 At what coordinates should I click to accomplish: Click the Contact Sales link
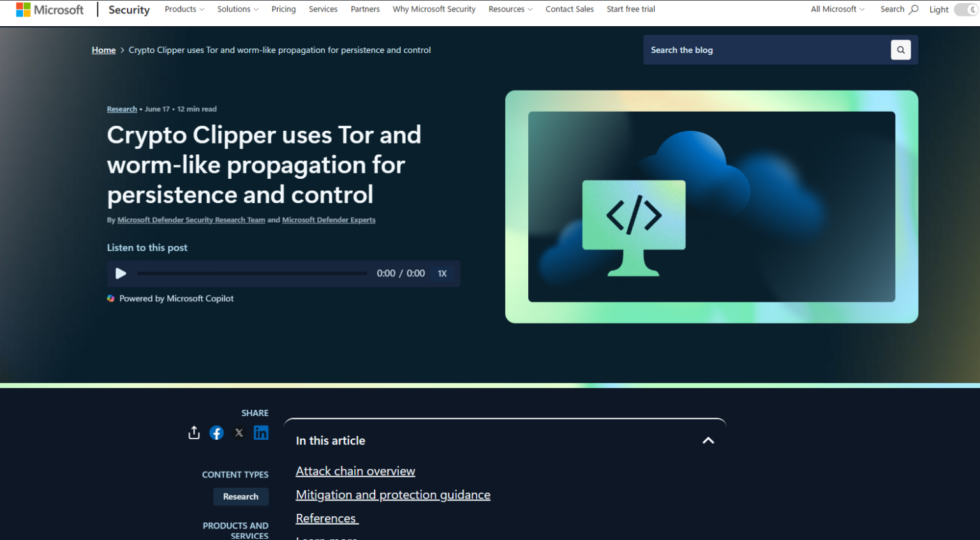tap(570, 9)
